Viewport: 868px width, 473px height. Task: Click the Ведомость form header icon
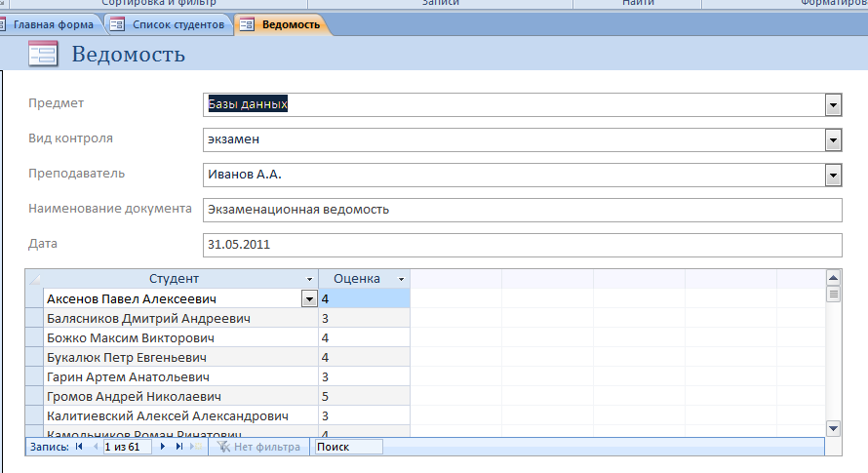click(x=43, y=54)
